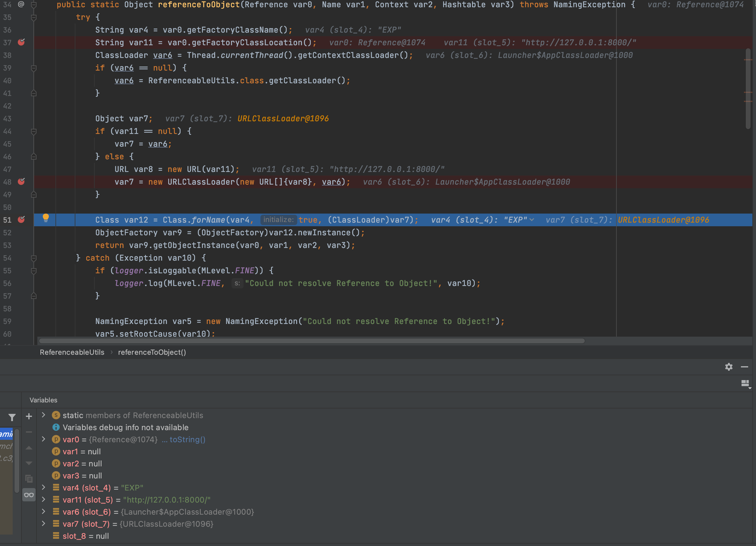Toggle the breakpoint on line 37
The width and height of the screenshot is (756, 546).
pos(21,42)
